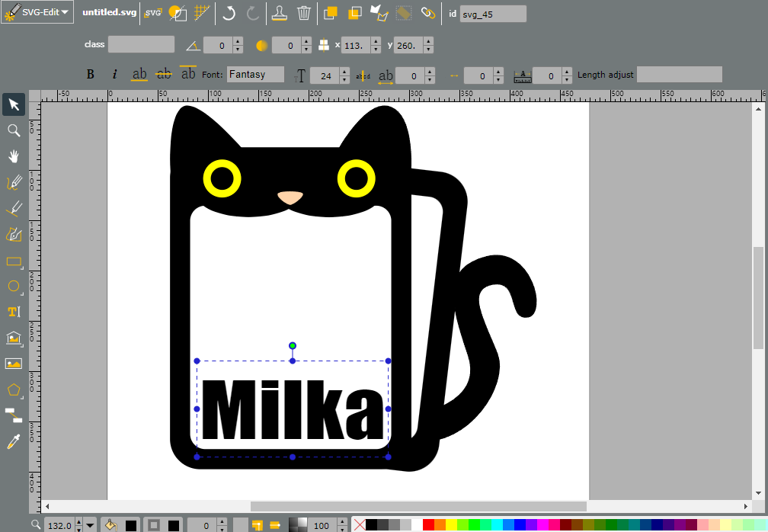Image resolution: width=768 pixels, height=532 pixels.
Task: Pick the Rectangle tool
Action: 14,261
